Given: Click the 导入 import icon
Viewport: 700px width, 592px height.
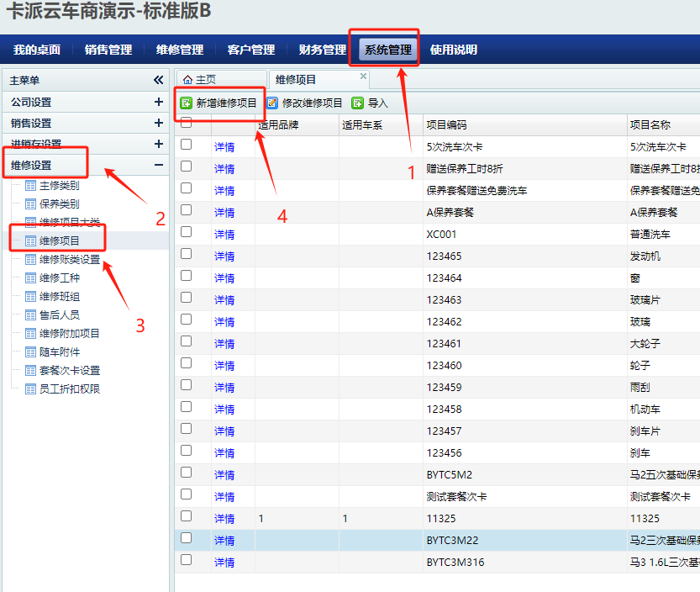Looking at the screenshot, I should (358, 103).
